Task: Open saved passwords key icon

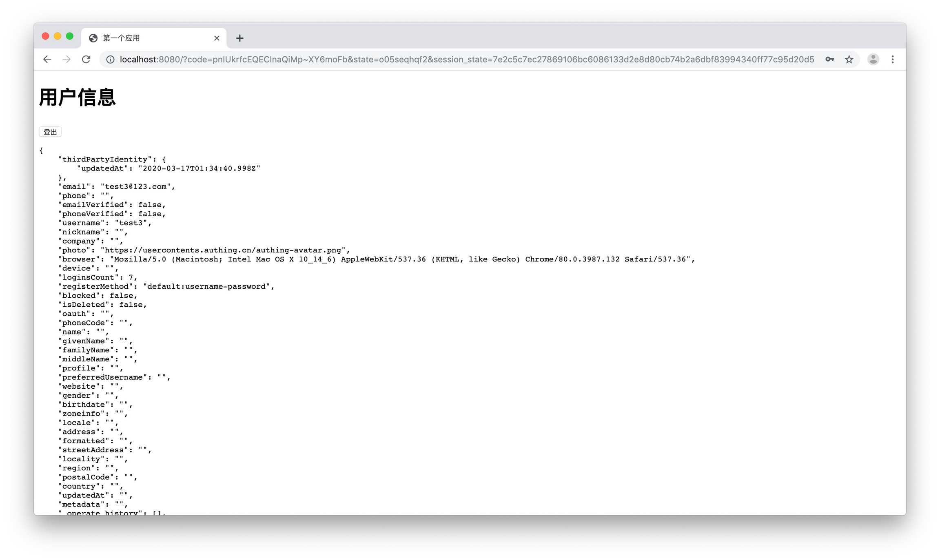Action: [829, 60]
